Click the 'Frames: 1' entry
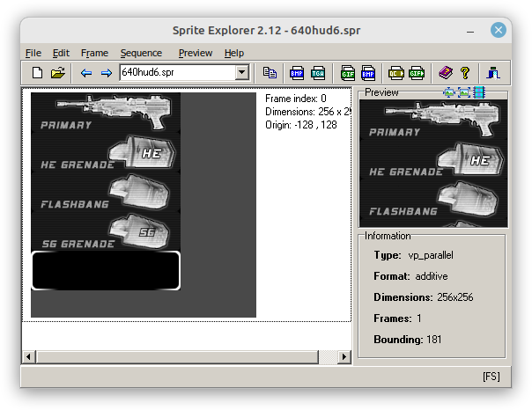Image resolution: width=532 pixels, height=410 pixels. point(397,318)
